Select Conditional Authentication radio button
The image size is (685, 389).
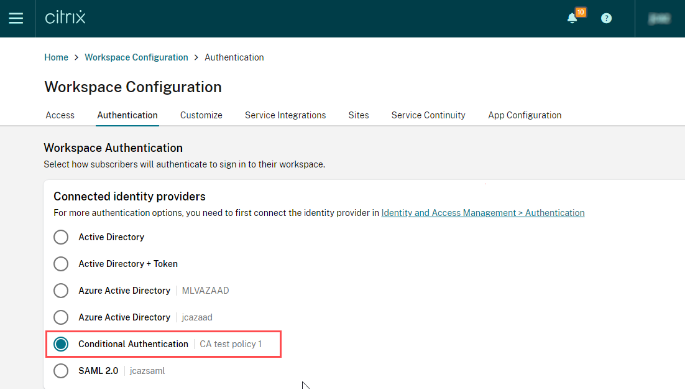coord(61,344)
